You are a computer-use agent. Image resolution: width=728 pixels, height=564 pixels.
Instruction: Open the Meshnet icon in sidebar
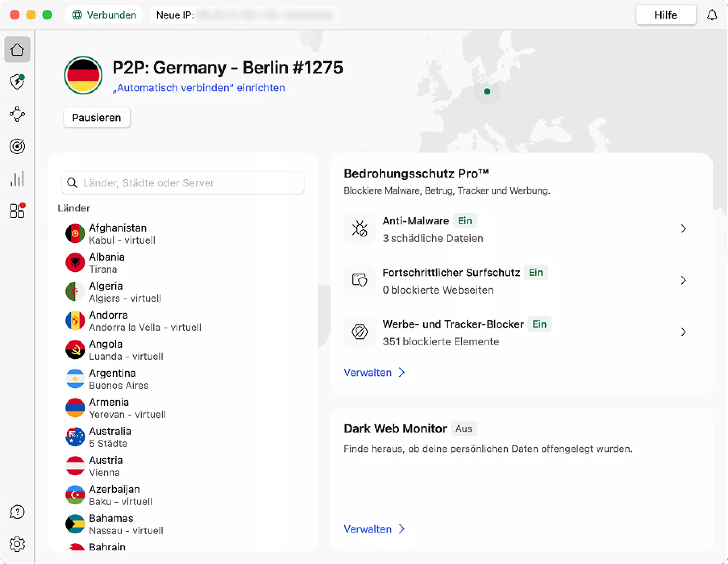point(17,114)
